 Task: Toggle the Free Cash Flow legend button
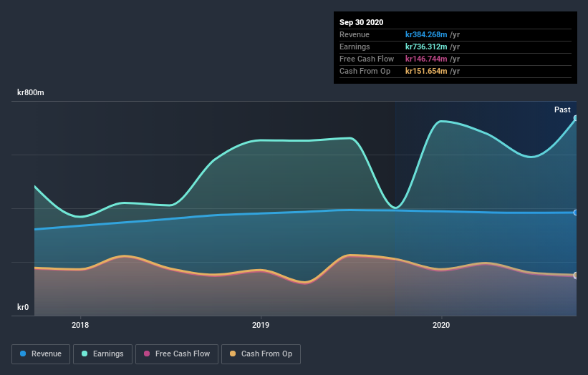(x=177, y=354)
